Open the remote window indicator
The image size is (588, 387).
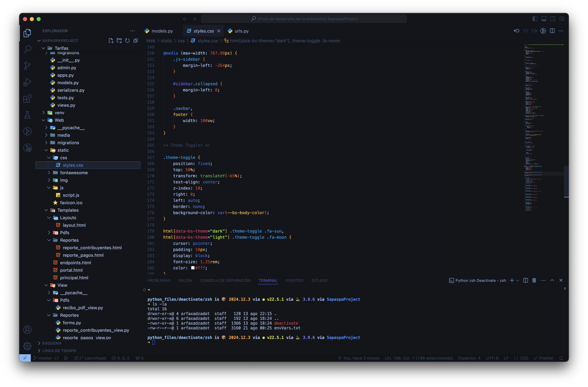pos(25,358)
